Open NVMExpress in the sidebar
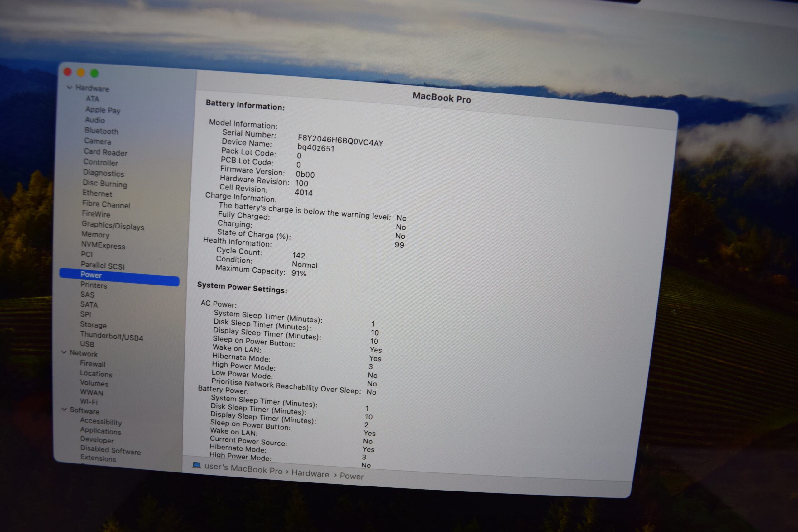The height and width of the screenshot is (532, 798). point(103,245)
